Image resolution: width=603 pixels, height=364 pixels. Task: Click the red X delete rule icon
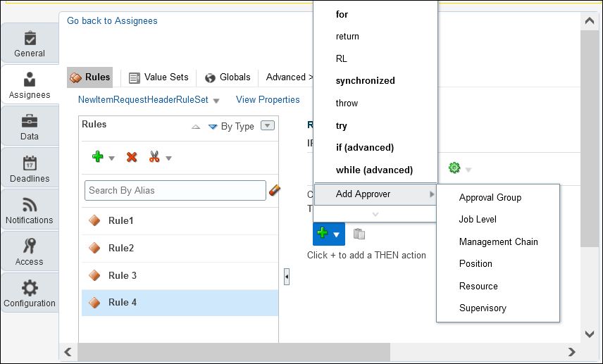pos(132,157)
